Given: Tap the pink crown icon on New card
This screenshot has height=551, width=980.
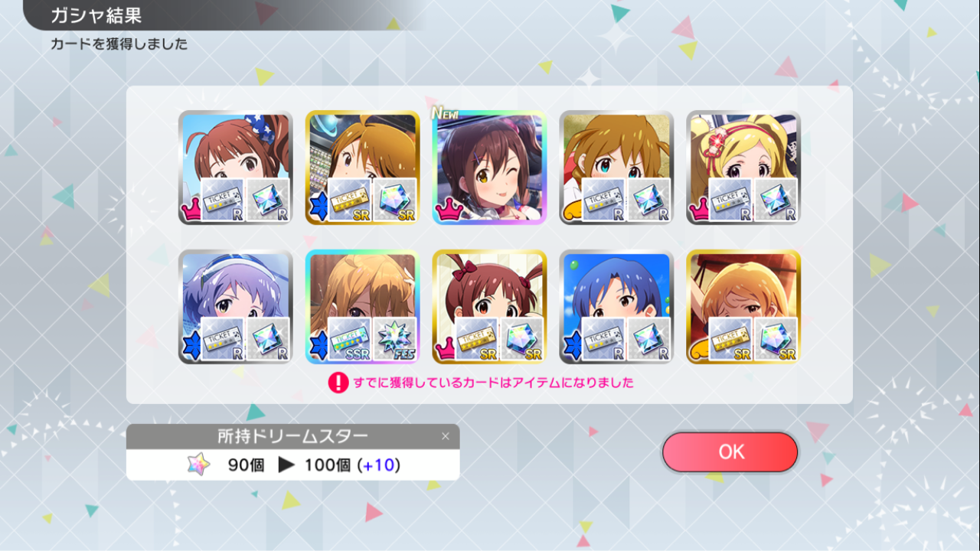Looking at the screenshot, I should point(446,210).
